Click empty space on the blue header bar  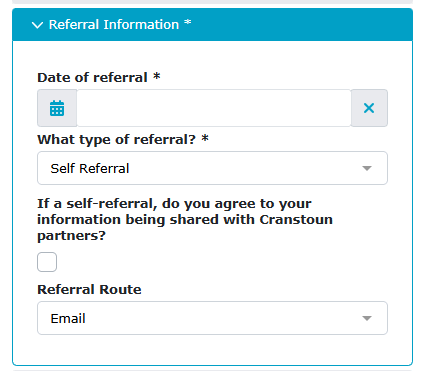[x=300, y=25]
